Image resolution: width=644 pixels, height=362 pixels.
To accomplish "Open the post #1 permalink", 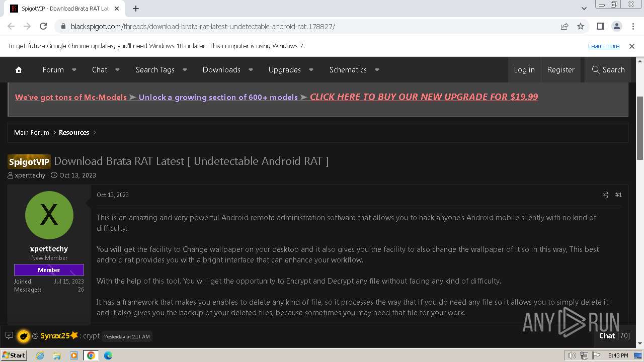I will pyautogui.click(x=618, y=195).
